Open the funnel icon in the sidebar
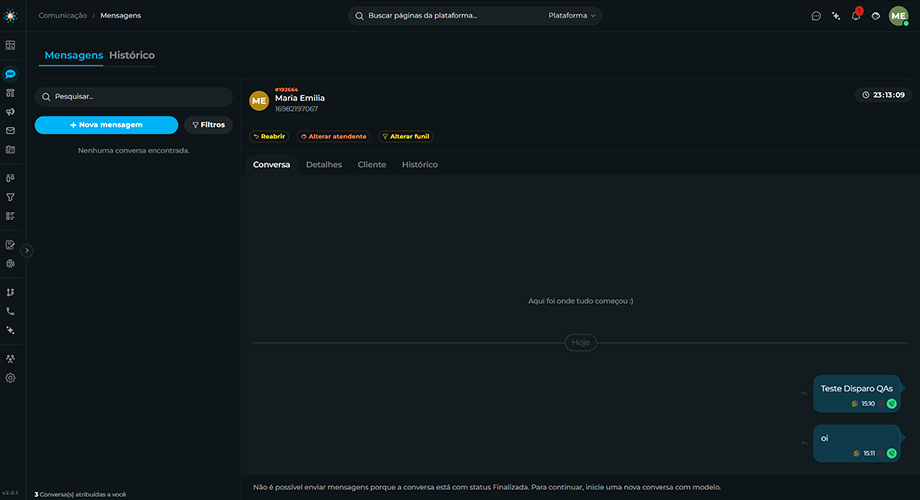Screen dimensions: 920x500 tap(11, 197)
